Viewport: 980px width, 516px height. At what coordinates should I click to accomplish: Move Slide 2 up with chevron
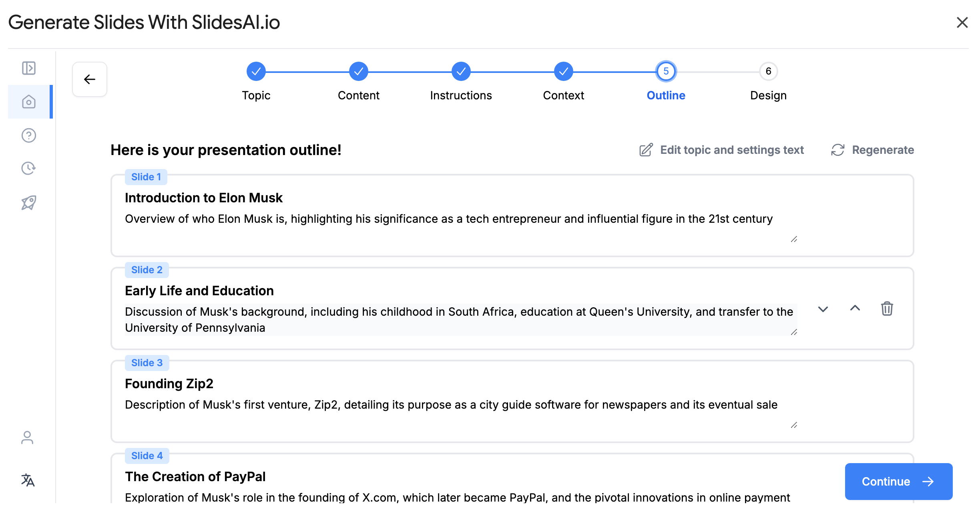point(855,308)
